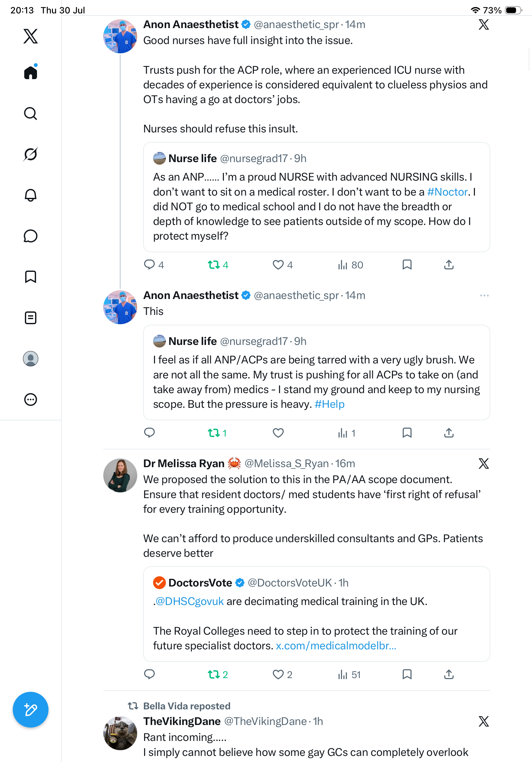Viewport: 532px width, 762px height.
Task: Open Grok options on Melissa Ryan post
Action: [x=484, y=463]
